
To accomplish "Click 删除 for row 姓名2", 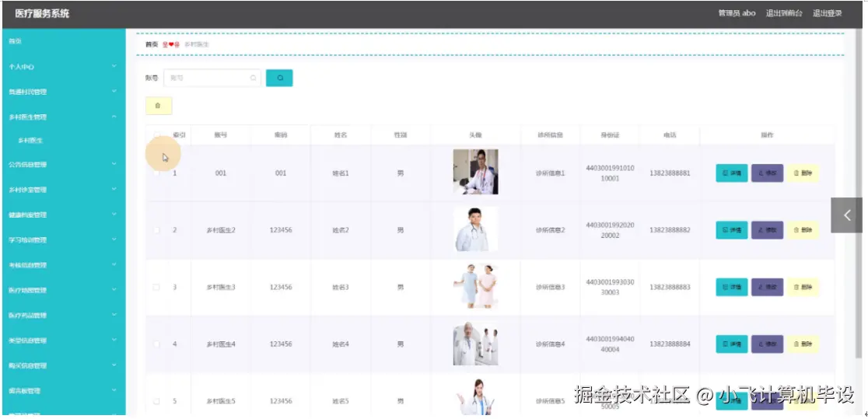I will pos(803,230).
